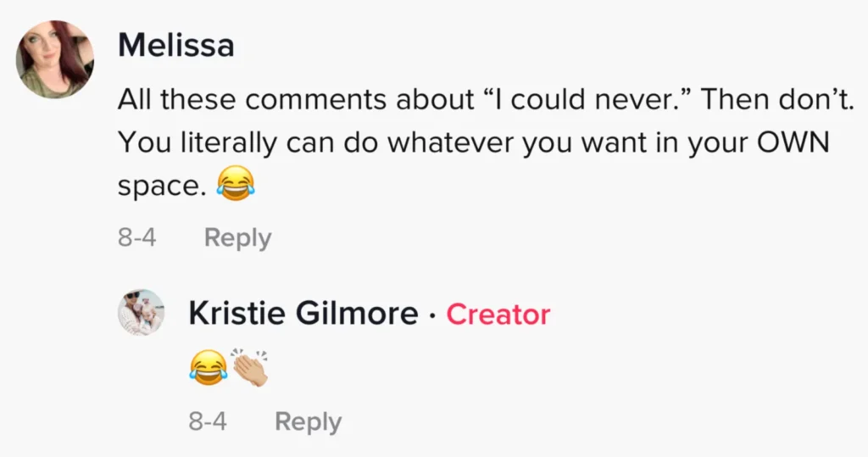
Task: Click the laughing emoji after "space."
Action: coord(235,183)
